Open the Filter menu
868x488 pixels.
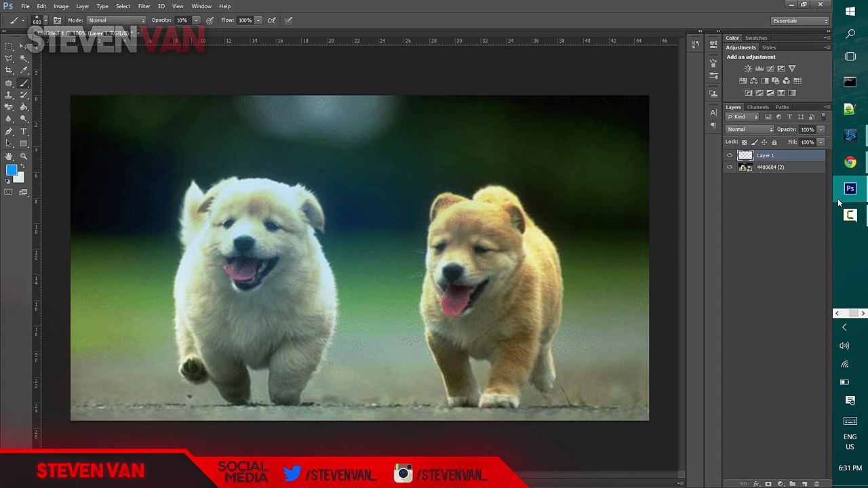point(144,6)
